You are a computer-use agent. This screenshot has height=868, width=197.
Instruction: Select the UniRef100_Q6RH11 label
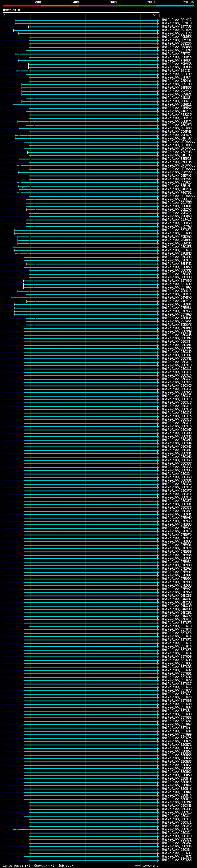click(x=177, y=104)
